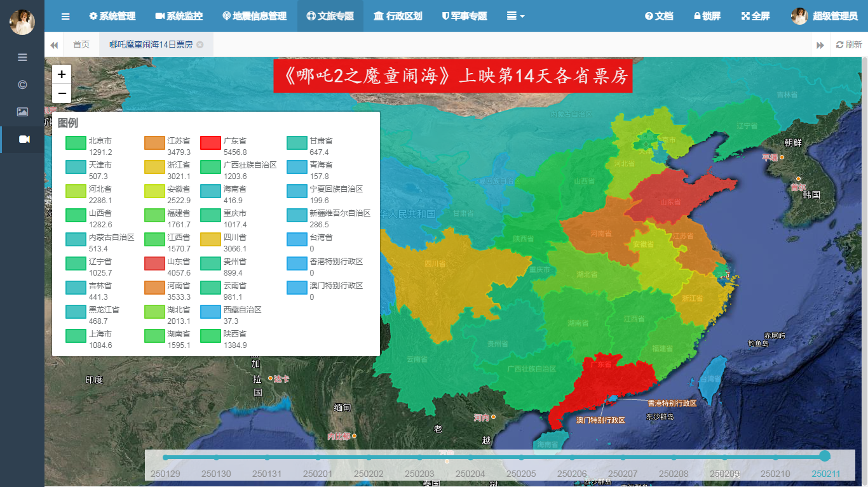
Task: Click sidebar list menu icon
Action: click(x=22, y=57)
